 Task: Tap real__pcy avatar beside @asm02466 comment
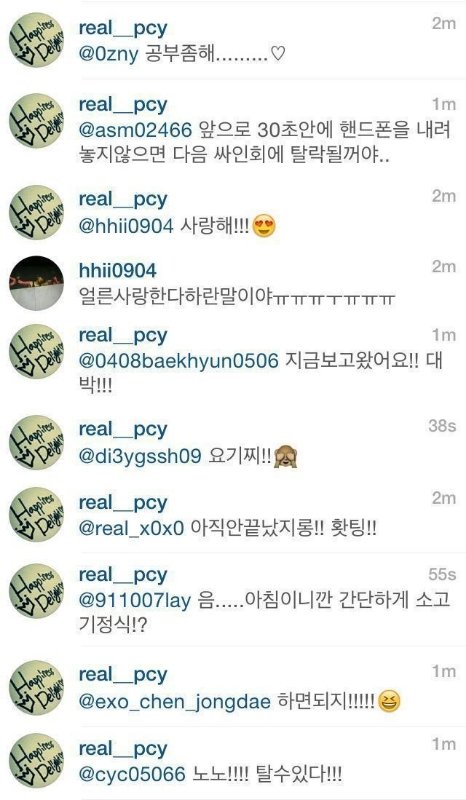pos(36,121)
